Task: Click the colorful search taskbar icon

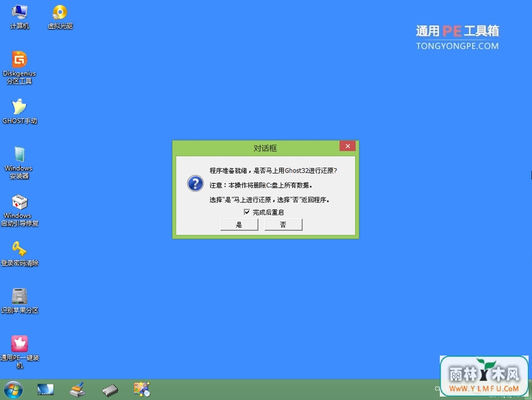Action: pyautogui.click(x=142, y=390)
